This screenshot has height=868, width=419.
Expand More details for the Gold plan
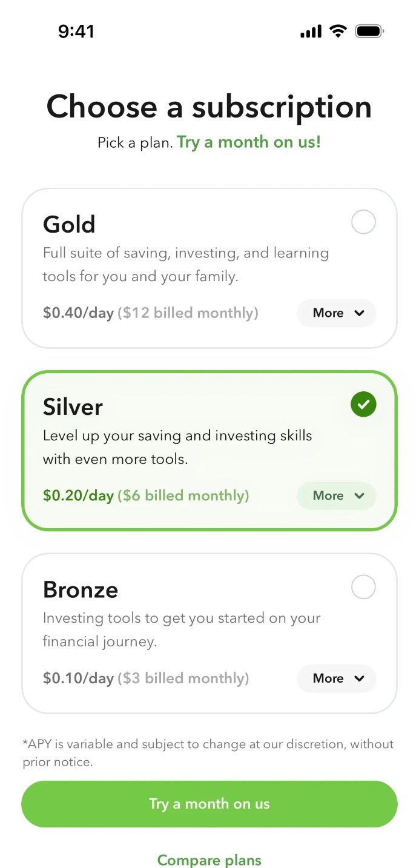coord(336,313)
